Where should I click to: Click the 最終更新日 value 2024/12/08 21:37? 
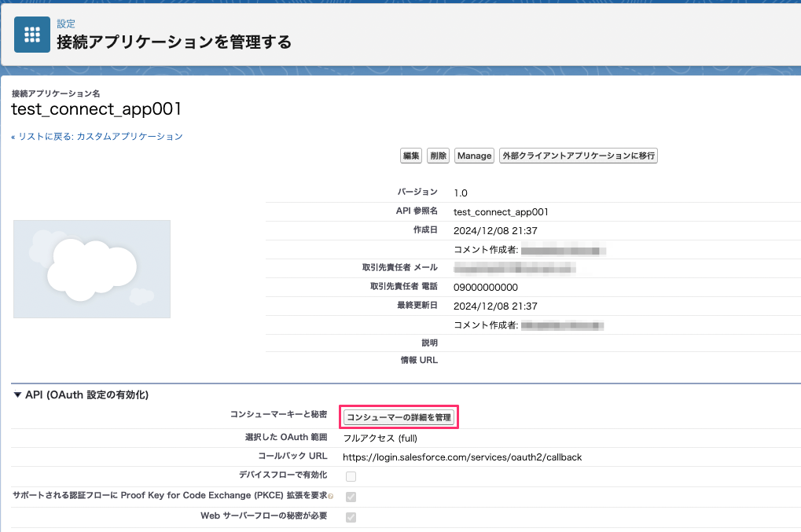tap(495, 306)
